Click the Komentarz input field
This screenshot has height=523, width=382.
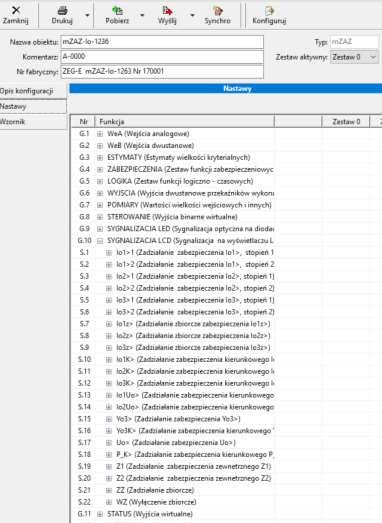(x=162, y=57)
